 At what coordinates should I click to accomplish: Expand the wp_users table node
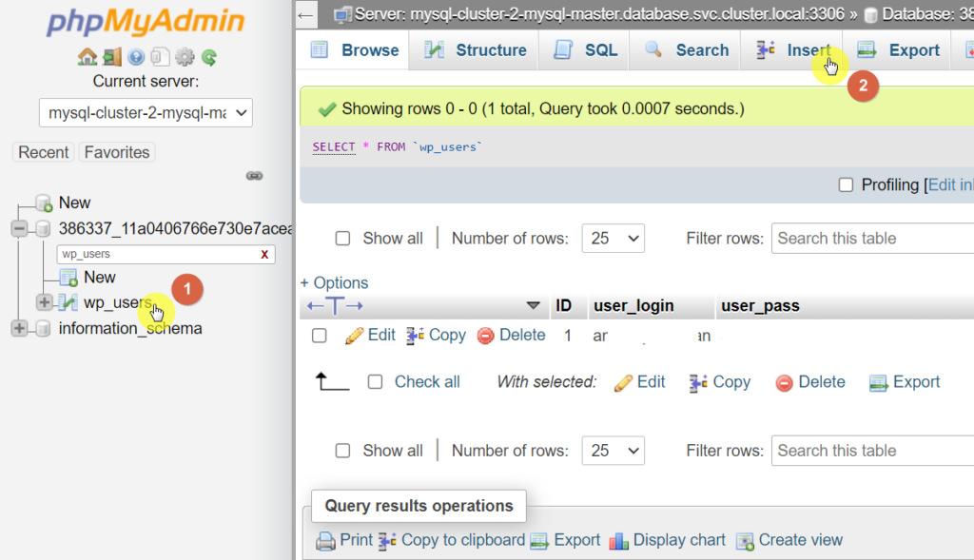(44, 302)
